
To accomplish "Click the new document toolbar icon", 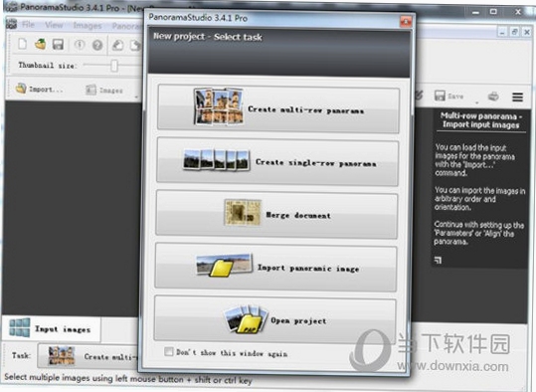I will 22,44.
